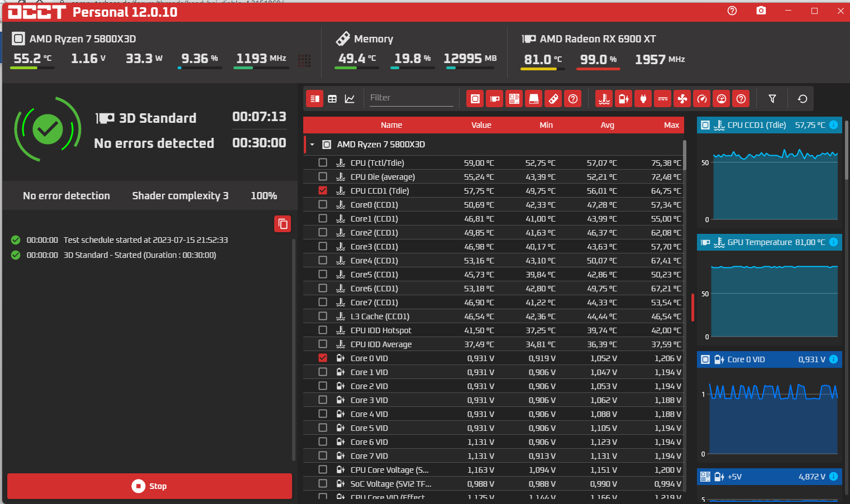Collapse the AMD Ryzen 7 5800X3D sensor group
The width and height of the screenshot is (850, 504).
(x=312, y=145)
